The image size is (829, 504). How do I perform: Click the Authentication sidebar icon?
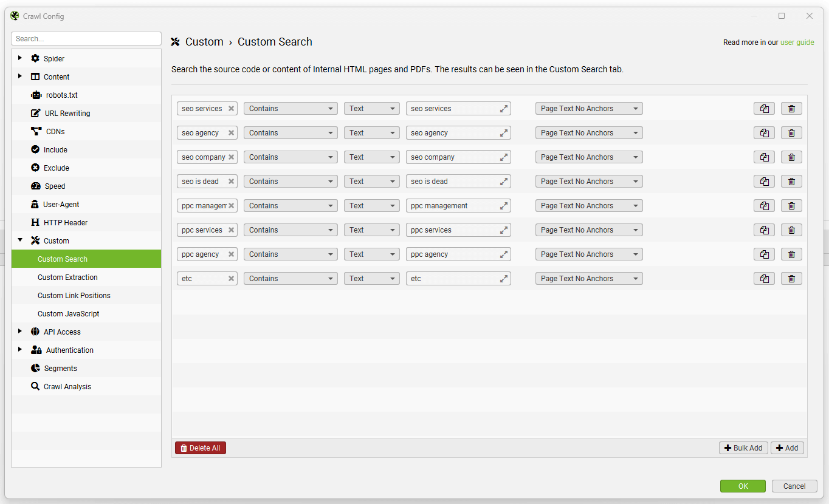point(36,350)
